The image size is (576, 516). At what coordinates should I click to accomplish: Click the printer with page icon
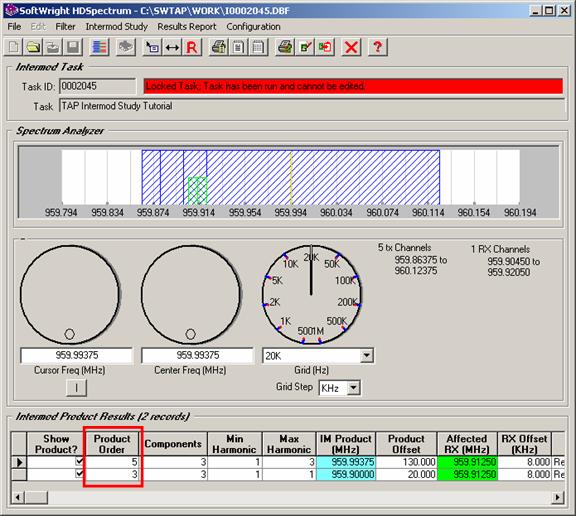point(219,47)
